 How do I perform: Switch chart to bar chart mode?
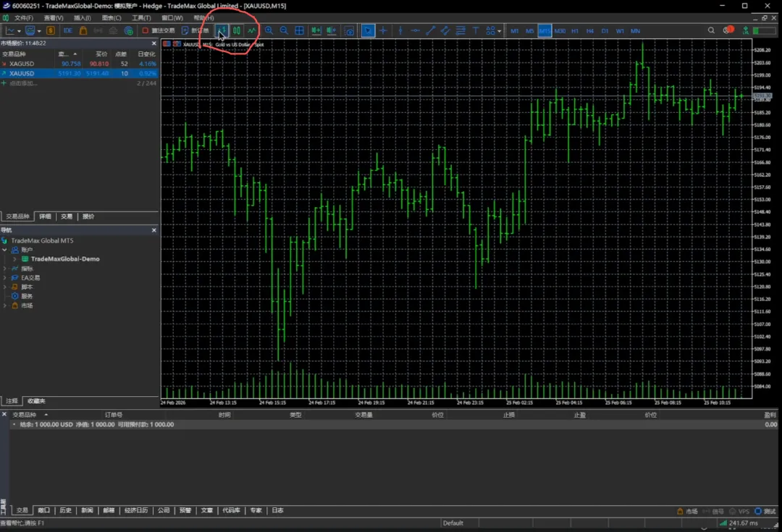point(222,30)
